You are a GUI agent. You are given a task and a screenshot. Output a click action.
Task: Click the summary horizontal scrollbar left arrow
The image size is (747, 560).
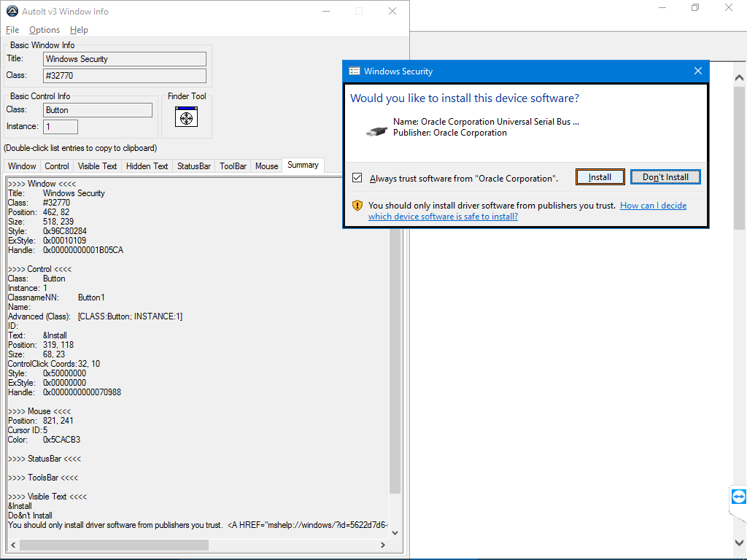13,545
